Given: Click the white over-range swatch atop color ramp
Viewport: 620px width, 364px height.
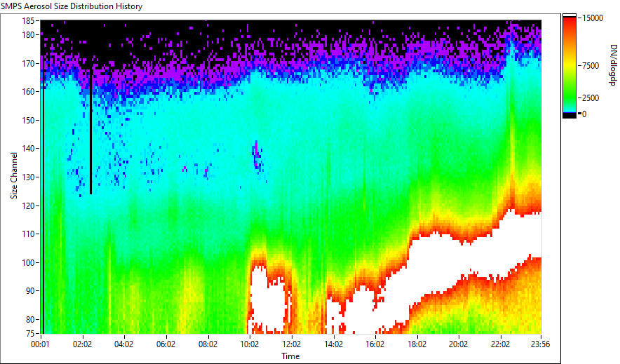Looking at the screenshot, I should click(570, 15).
